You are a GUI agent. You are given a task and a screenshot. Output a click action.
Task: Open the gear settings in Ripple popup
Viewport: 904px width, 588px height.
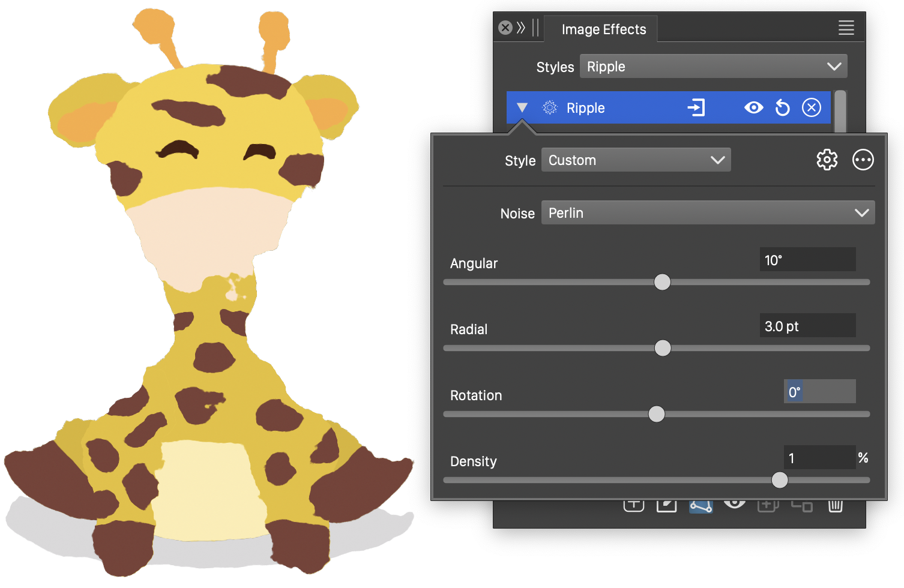(827, 160)
